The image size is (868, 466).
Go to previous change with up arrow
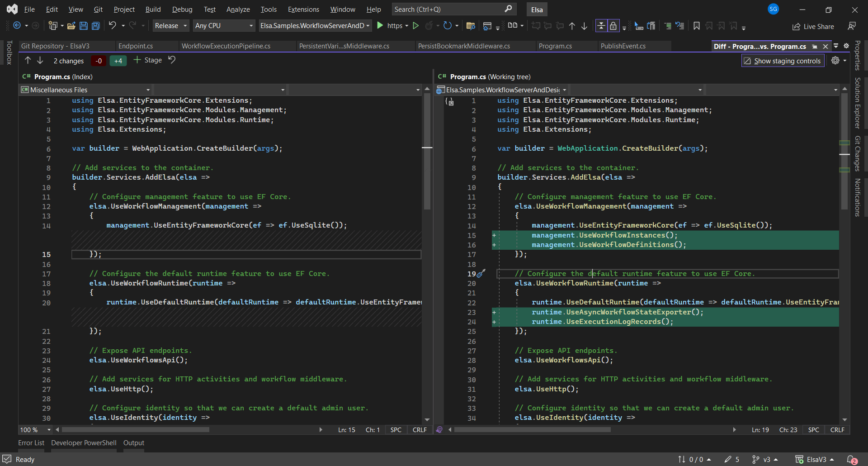click(x=28, y=61)
